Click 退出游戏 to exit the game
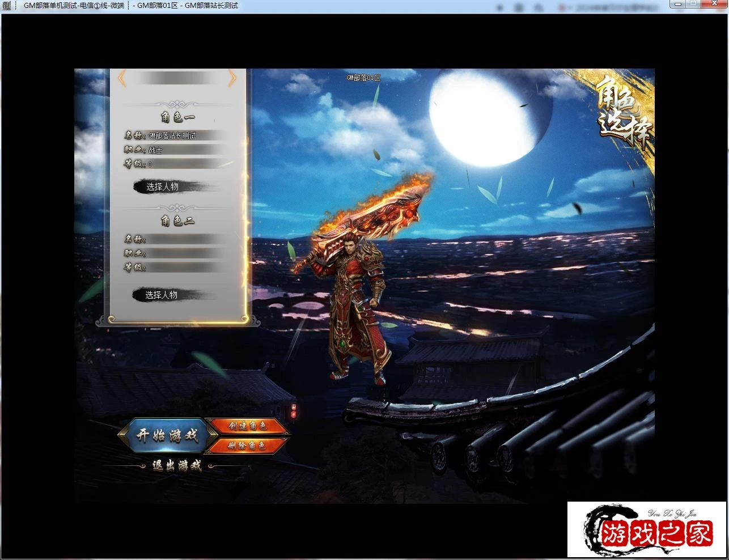This screenshot has height=560, width=729. 177,466
